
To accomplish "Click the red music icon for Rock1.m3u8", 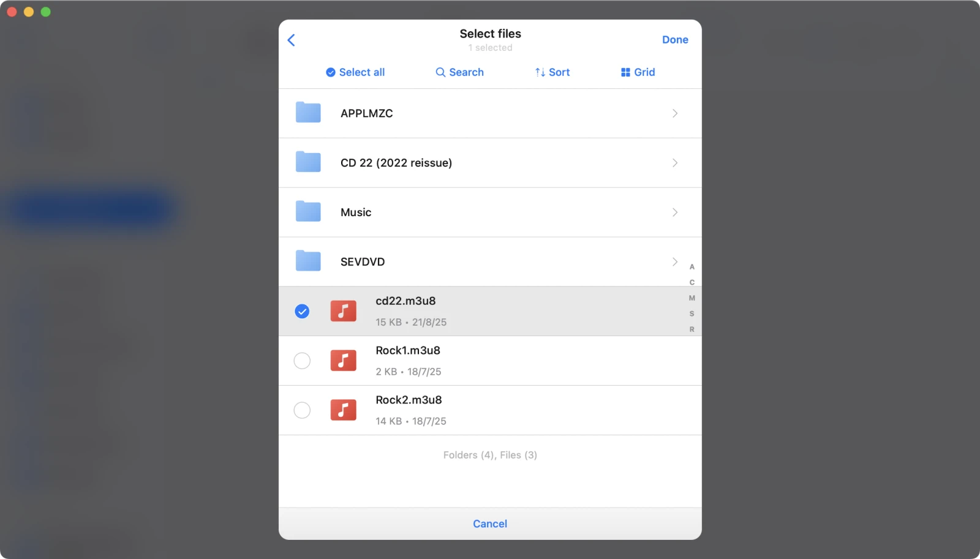I will (343, 361).
